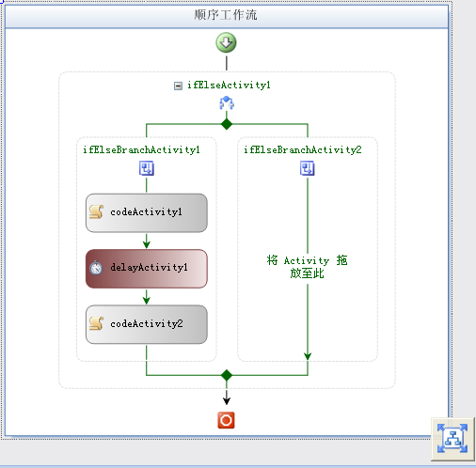The height and width of the screenshot is (468, 476).
Task: Click the arrow between delayActivity1 and codeActivity2
Action: pyautogui.click(x=147, y=297)
